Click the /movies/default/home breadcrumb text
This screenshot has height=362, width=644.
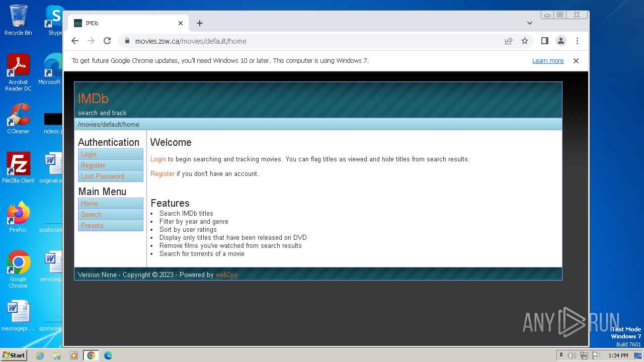[109, 125]
